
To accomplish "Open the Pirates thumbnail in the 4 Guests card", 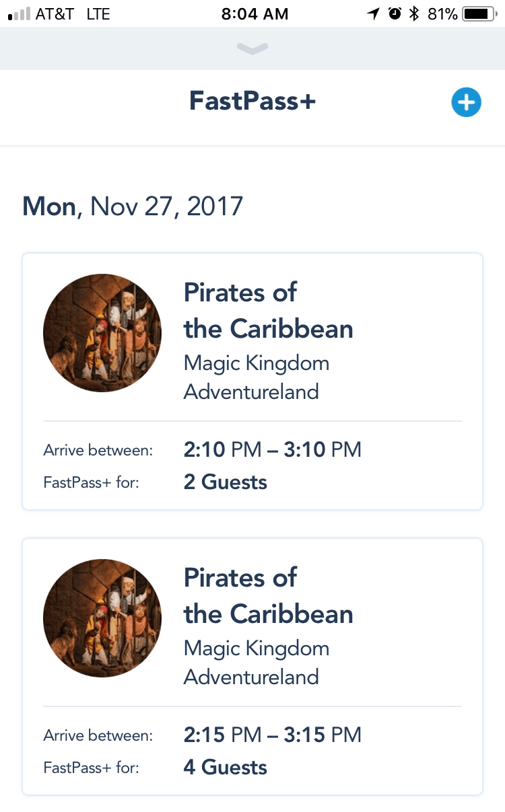I will (102, 618).
